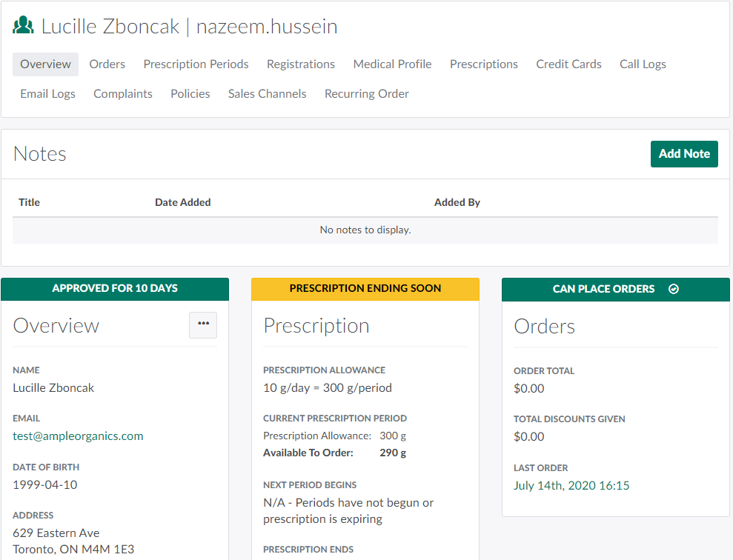The image size is (733, 560).
Task: View the Medical Profile tab
Action: (x=392, y=64)
